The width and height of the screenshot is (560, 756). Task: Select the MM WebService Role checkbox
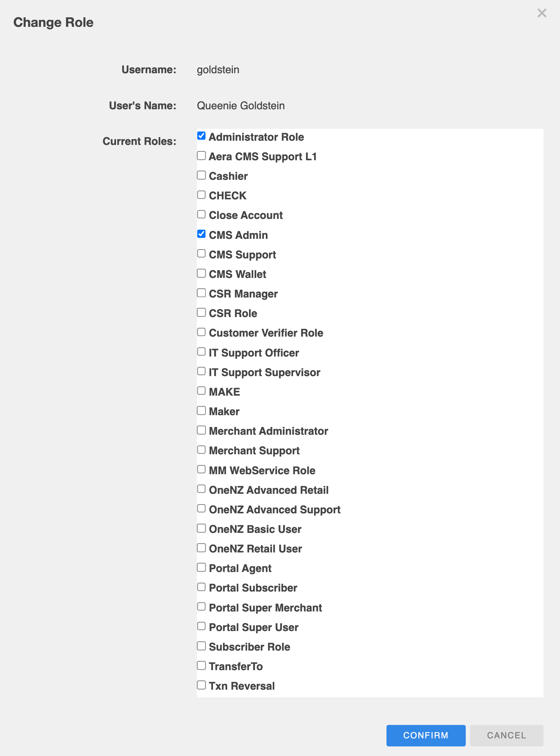click(201, 469)
